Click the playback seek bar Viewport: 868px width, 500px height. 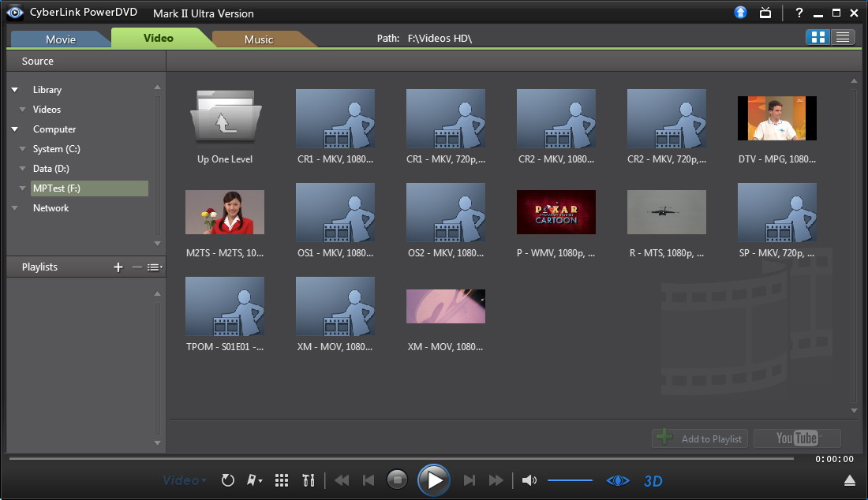(402, 458)
